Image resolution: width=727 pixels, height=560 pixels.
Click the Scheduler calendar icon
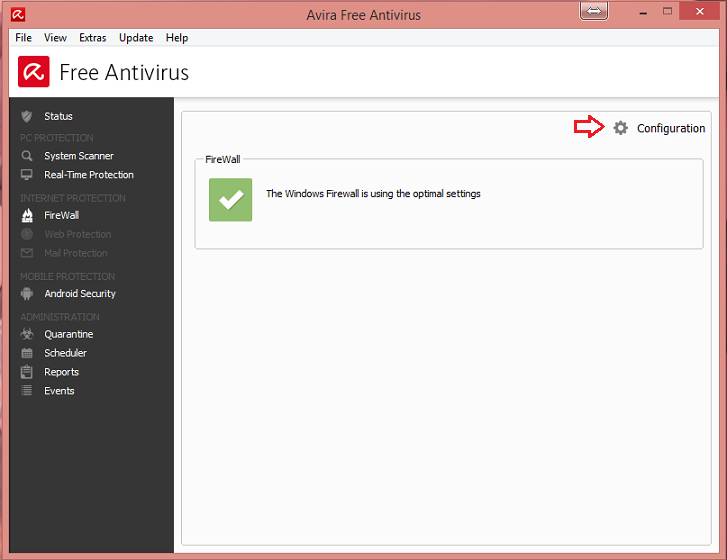coord(27,353)
